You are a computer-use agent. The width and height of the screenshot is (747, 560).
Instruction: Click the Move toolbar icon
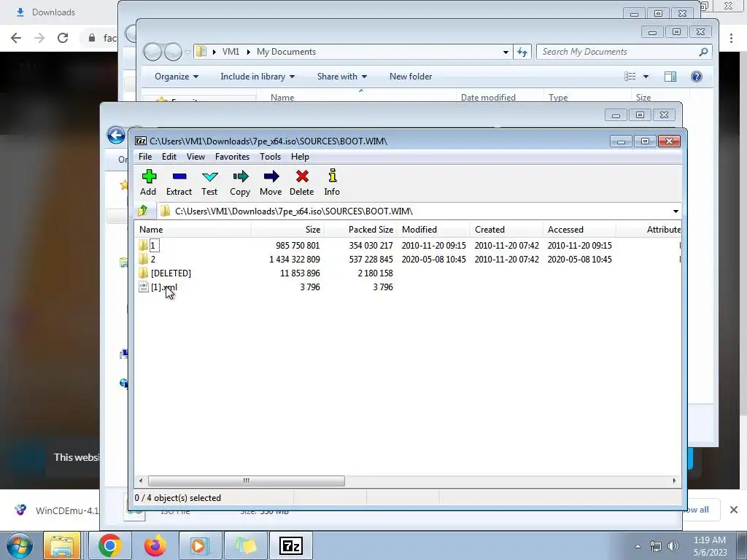coord(271,182)
